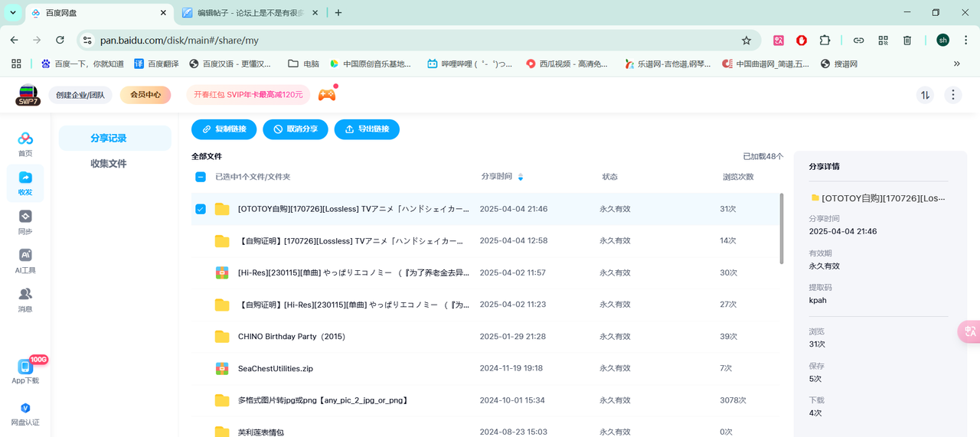
Task: Open the 搜谱网 bookmark
Action: [838, 64]
